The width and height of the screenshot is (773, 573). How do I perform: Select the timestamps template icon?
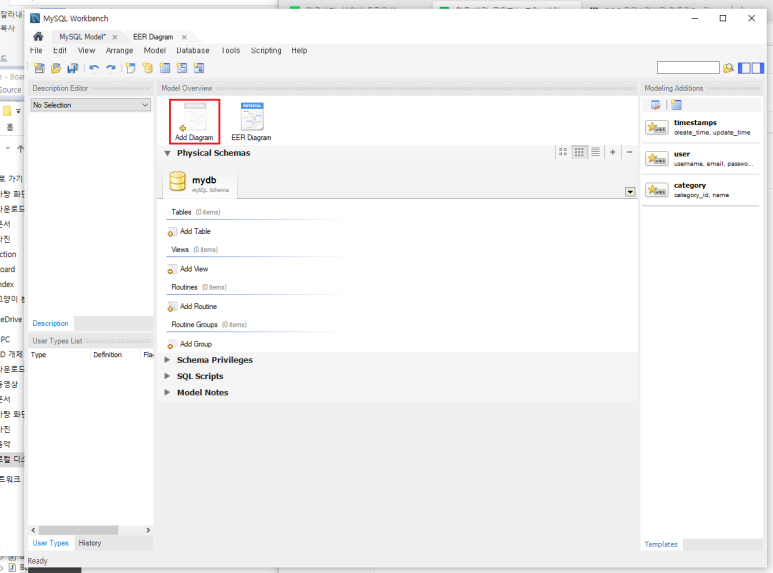pyautogui.click(x=657, y=128)
